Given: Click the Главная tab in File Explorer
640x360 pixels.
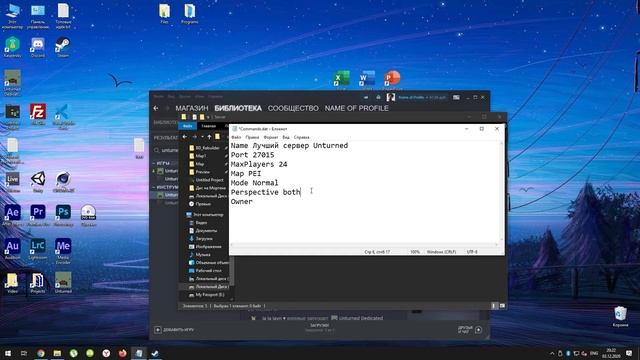Looking at the screenshot, I should [x=208, y=126].
